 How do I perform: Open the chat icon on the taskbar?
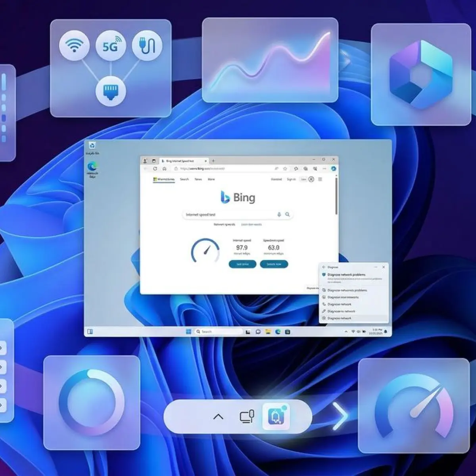[x=258, y=332]
